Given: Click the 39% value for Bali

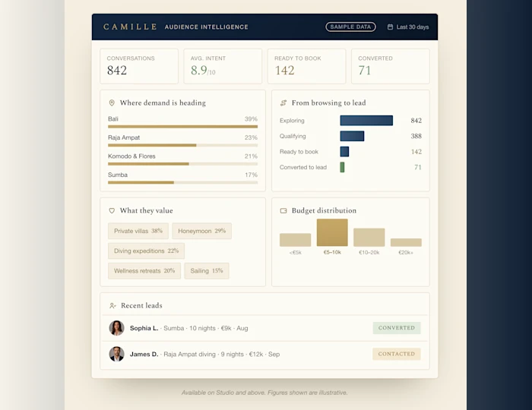Looking at the screenshot, I should point(251,119).
